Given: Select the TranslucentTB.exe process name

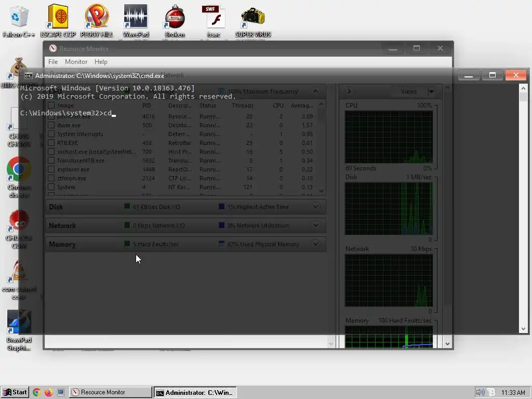Looking at the screenshot, I should 81,161.
